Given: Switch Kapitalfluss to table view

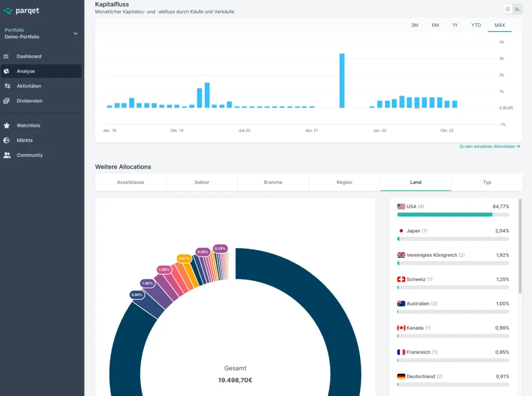Looking at the screenshot, I should tap(508, 9).
